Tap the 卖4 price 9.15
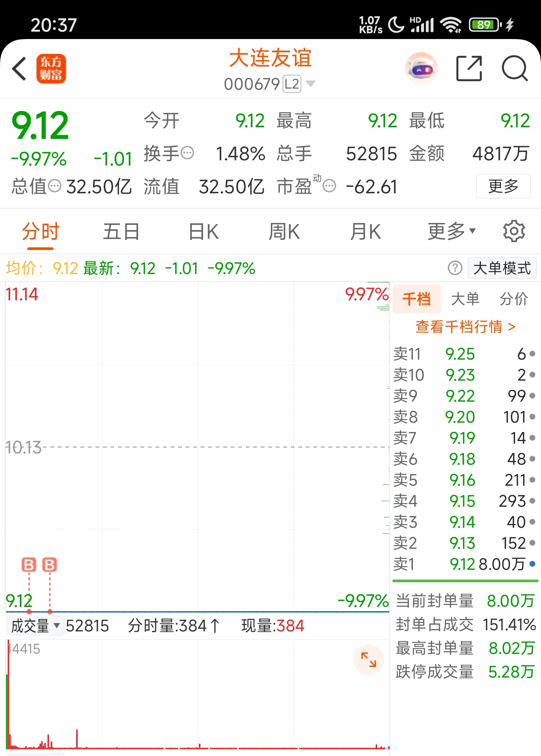Viewport: 541px width, 756px height. [x=462, y=501]
